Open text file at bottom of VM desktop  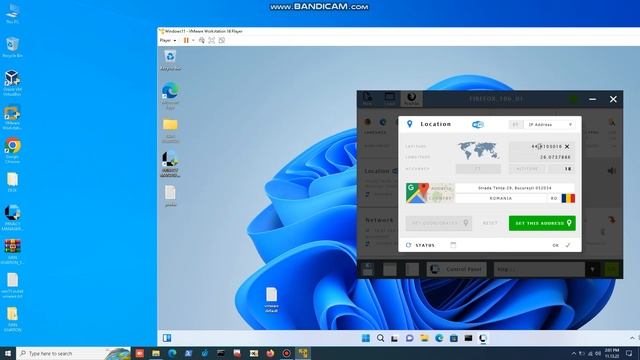(271, 300)
